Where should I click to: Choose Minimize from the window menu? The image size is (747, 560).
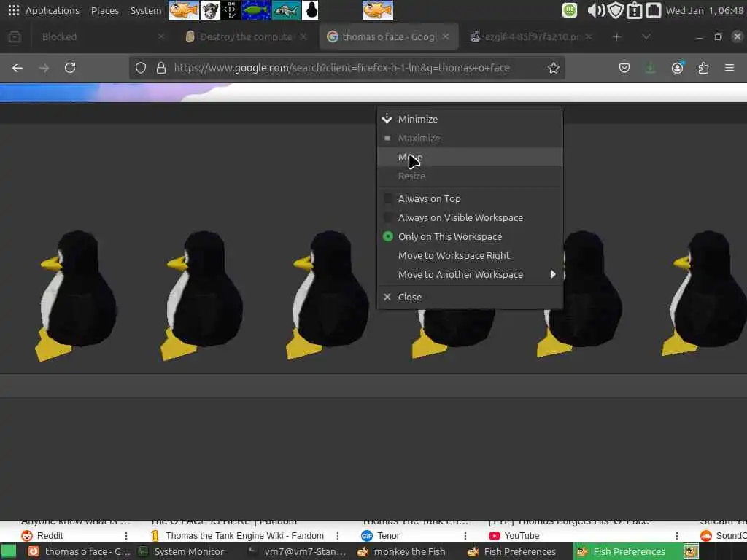[x=470, y=119]
